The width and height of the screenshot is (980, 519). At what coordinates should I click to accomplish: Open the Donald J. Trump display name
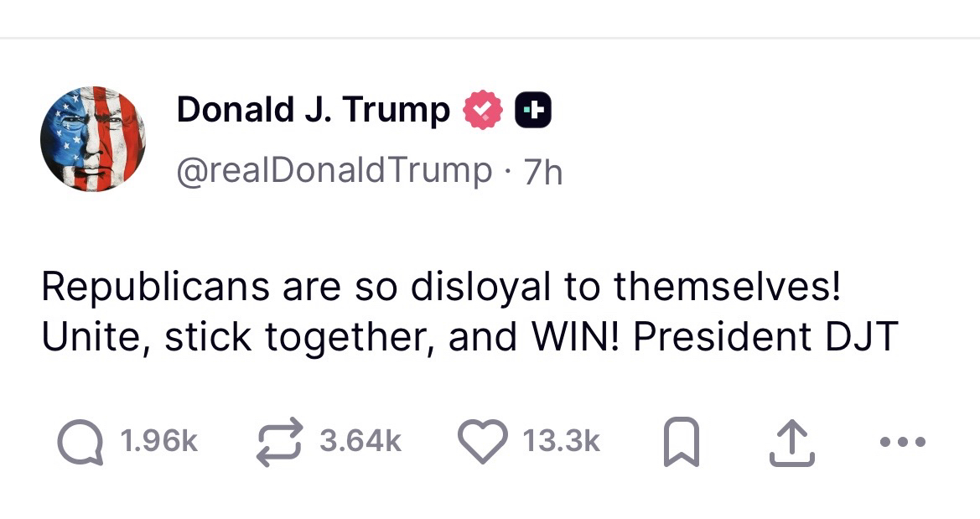(x=314, y=110)
